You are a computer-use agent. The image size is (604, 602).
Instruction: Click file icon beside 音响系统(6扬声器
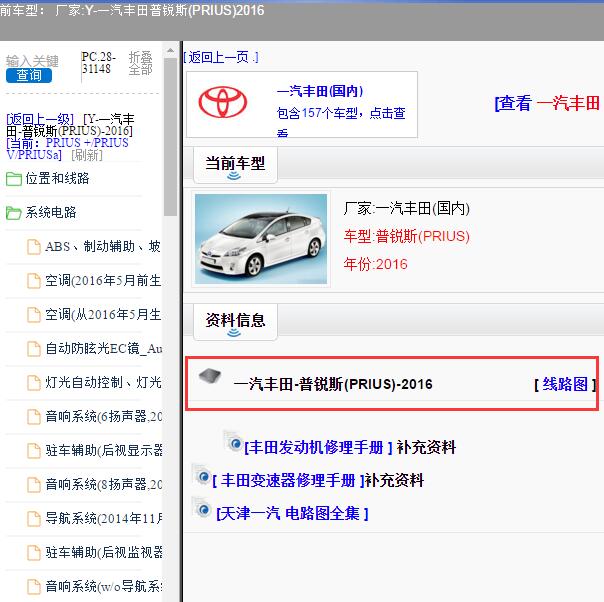click(x=34, y=416)
